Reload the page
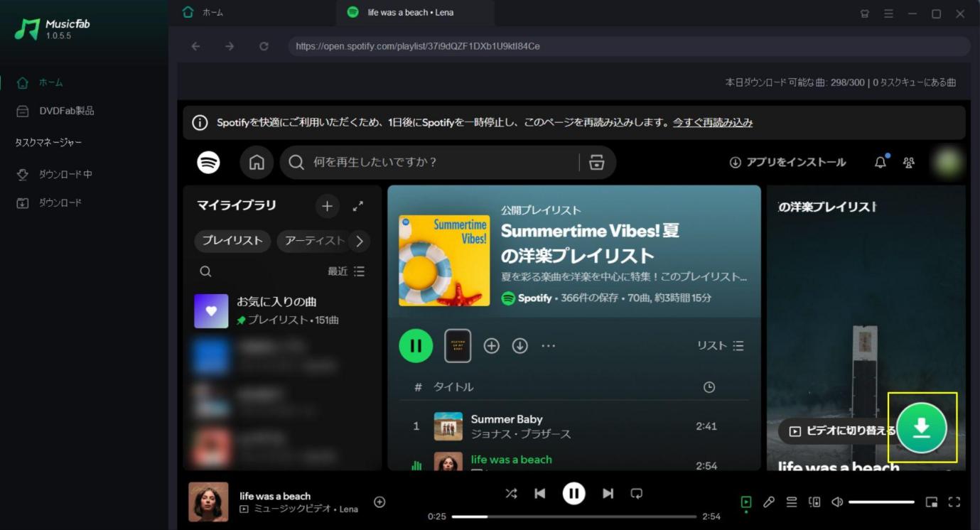This screenshot has height=530, width=980. [264, 46]
